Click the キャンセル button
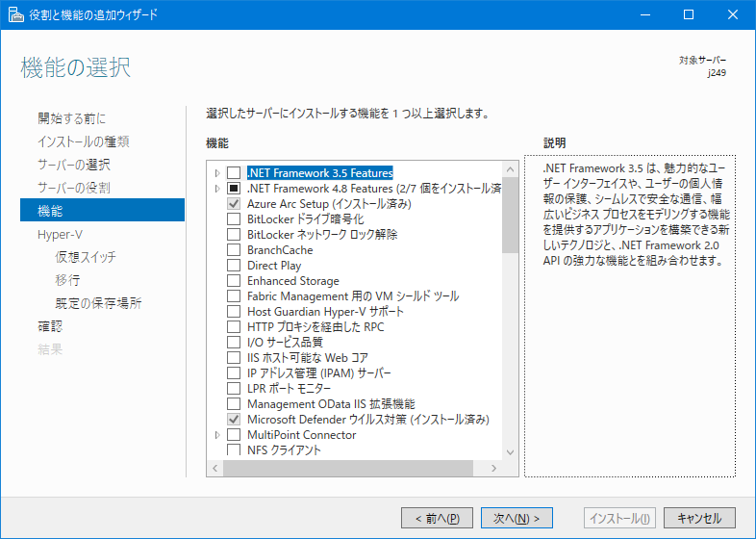The width and height of the screenshot is (756, 539). 699,518
